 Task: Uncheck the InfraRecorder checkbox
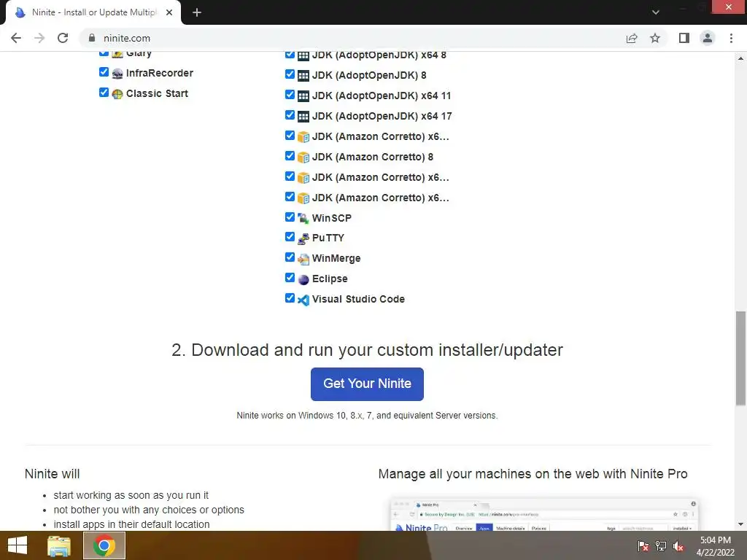(104, 72)
